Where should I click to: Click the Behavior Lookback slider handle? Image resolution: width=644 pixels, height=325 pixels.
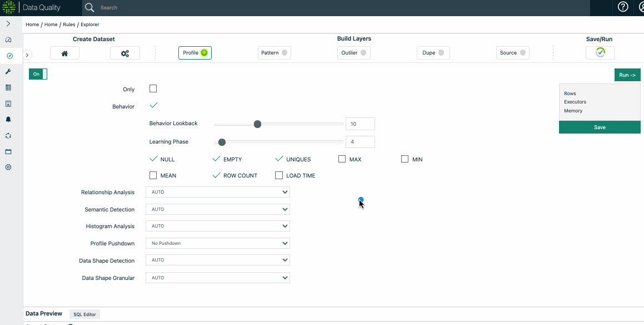257,124
